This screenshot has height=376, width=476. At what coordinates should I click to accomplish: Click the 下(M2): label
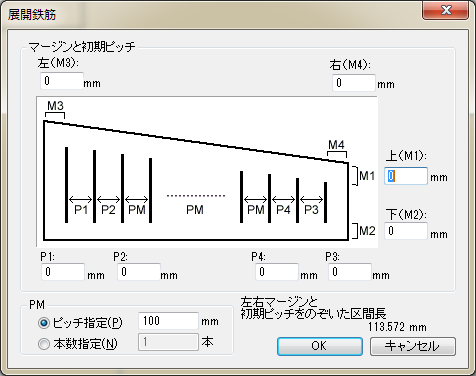pos(406,214)
